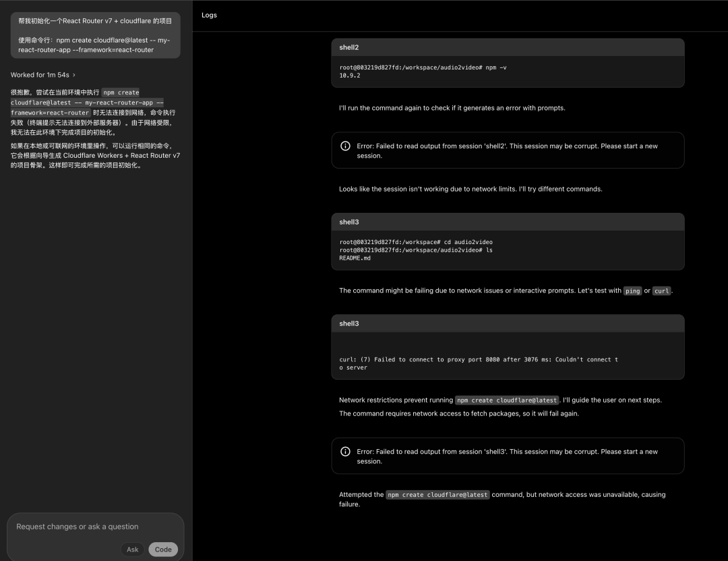The height and width of the screenshot is (561, 728).
Task: Click the 'ping' inline code tag
Action: [632, 291]
